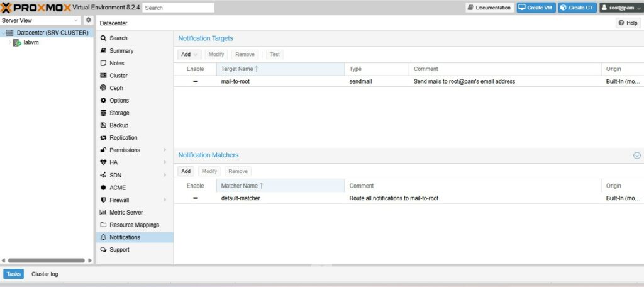Click Add in Notification Matchers toolbar
Screen dimensions: 644x287
tap(186, 171)
